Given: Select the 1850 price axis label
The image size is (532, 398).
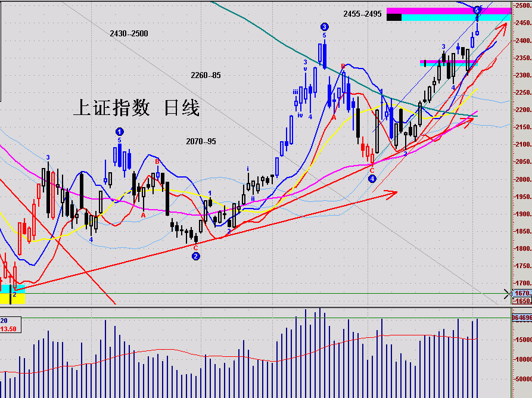Looking at the screenshot, I should 524,231.
